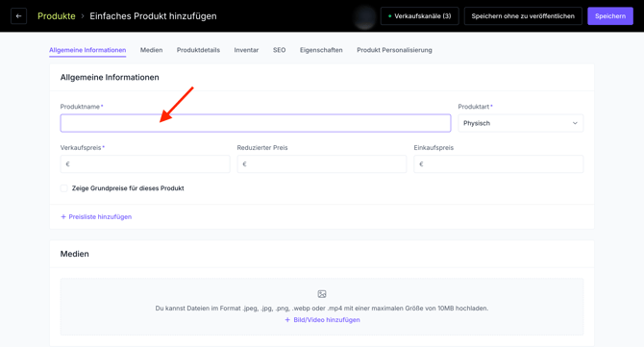Viewport: 644px width, 347px height.
Task: Open the Produktdetails tab
Action: pyautogui.click(x=198, y=50)
